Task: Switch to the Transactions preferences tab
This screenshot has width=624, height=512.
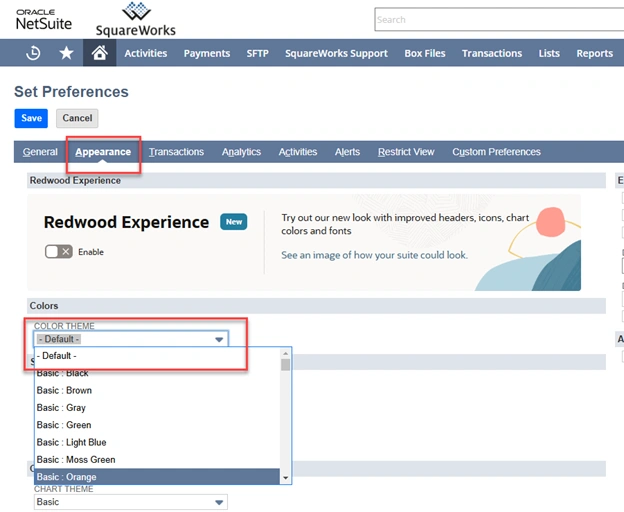Action: click(x=176, y=152)
